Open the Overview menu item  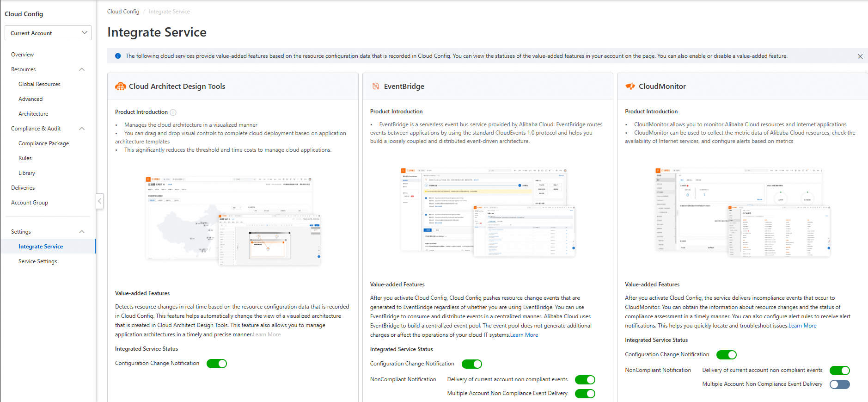click(23, 55)
